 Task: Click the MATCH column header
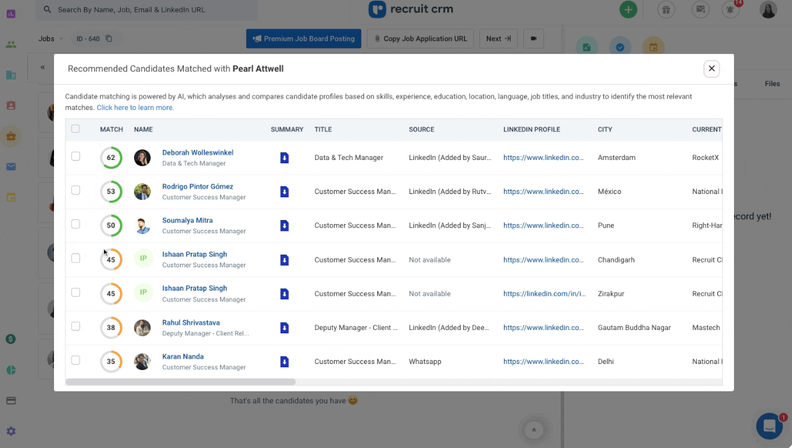click(x=111, y=129)
